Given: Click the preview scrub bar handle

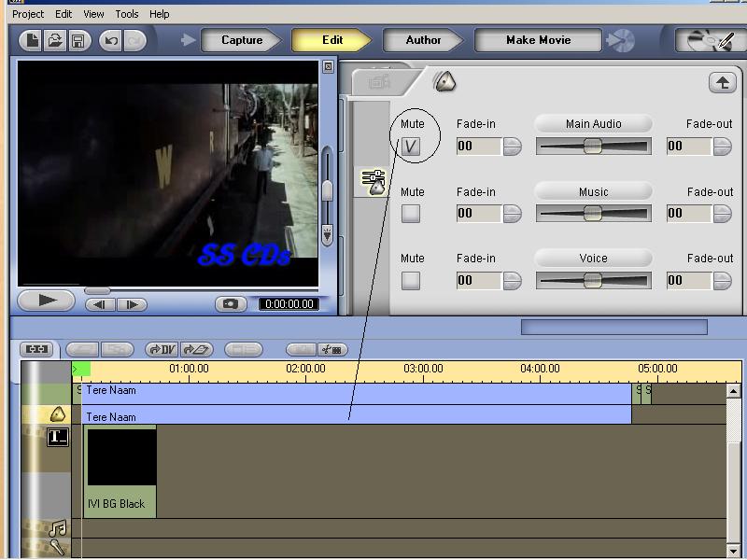Looking at the screenshot, I should (97, 290).
